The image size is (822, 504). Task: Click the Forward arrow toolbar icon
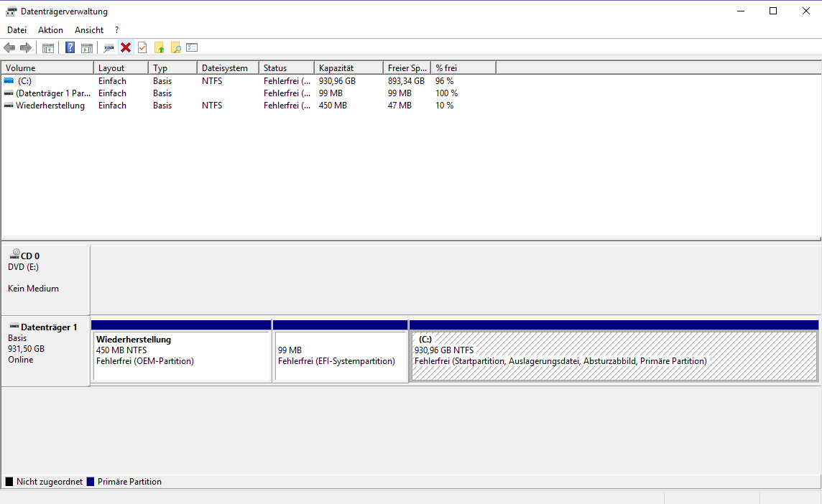click(x=26, y=47)
